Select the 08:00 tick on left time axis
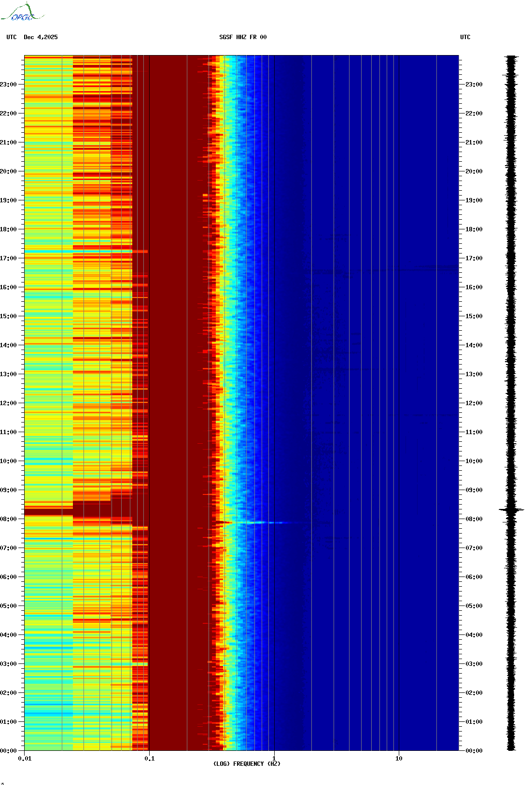 (x=9, y=519)
